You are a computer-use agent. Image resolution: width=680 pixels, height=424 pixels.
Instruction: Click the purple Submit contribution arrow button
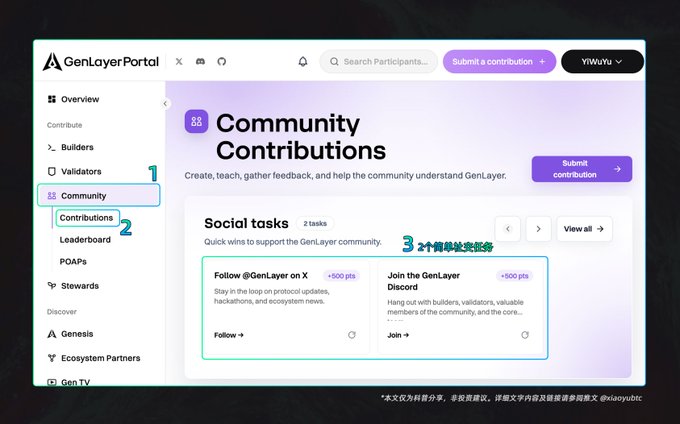click(x=582, y=169)
